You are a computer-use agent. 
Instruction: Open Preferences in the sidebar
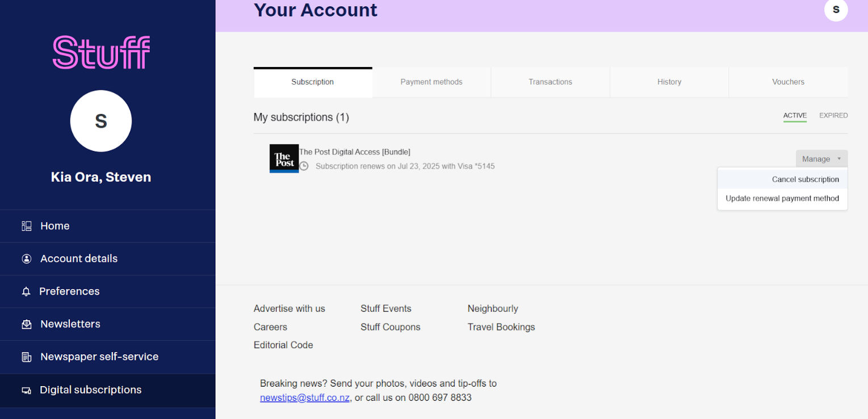107,292
